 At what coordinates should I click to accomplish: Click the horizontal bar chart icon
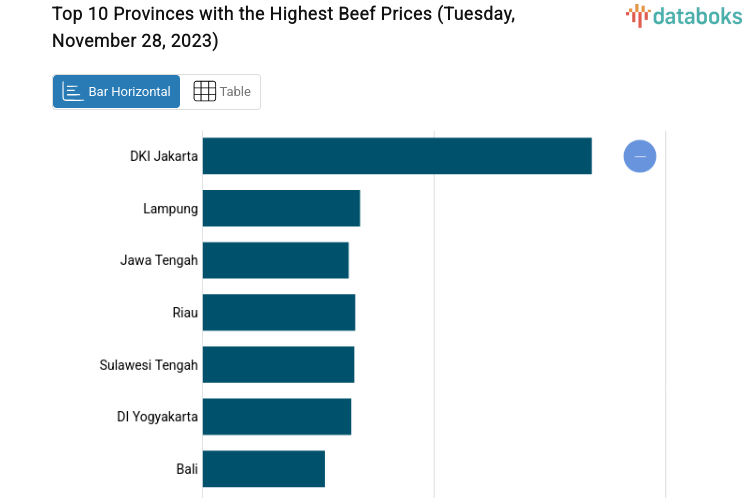(72, 91)
